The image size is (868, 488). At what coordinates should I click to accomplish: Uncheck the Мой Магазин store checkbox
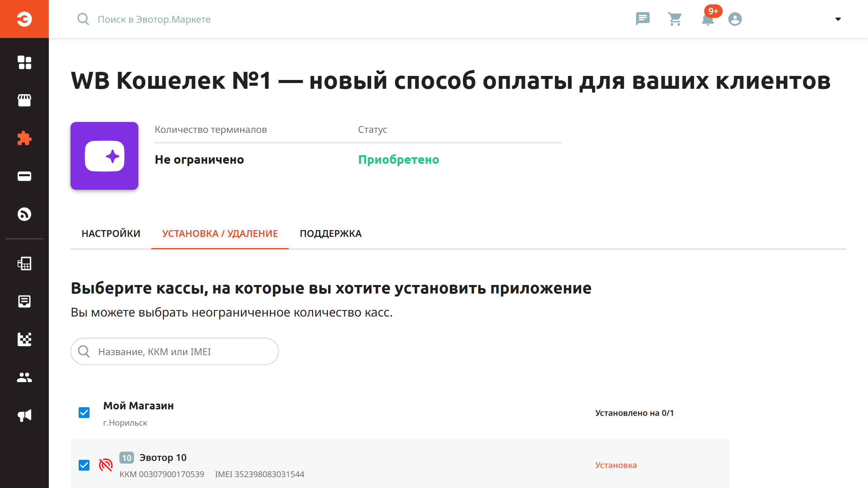pos(84,413)
